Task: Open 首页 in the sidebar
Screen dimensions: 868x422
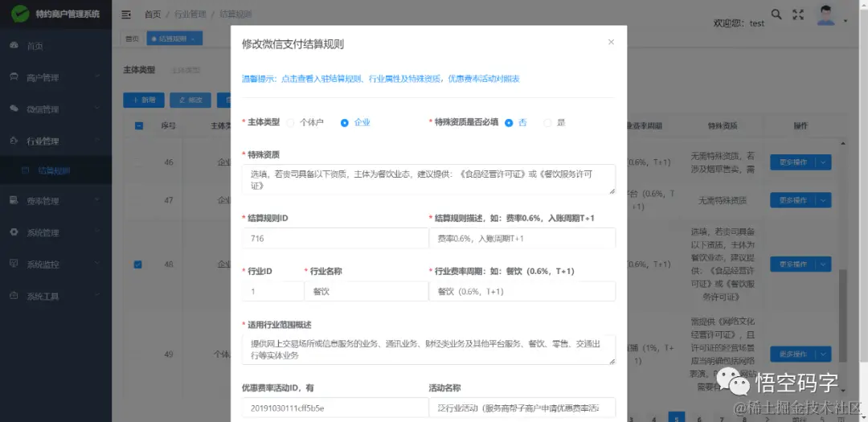Action: [x=55, y=46]
